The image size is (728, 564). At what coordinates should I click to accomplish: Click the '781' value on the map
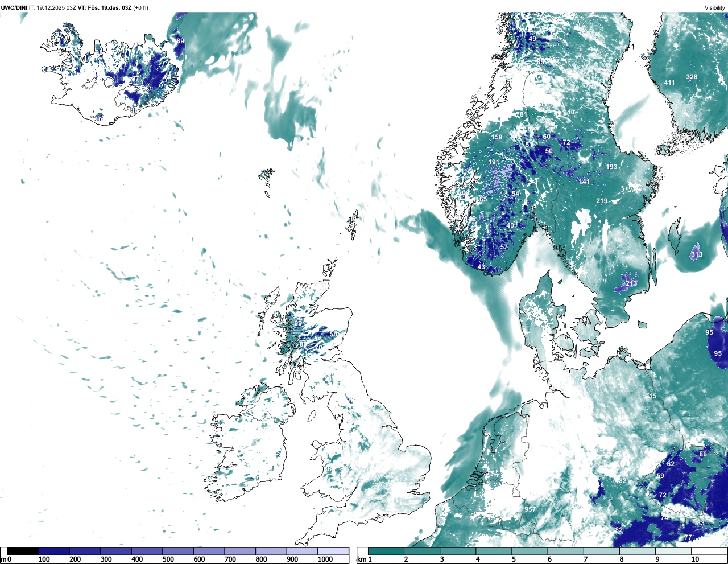point(522,114)
